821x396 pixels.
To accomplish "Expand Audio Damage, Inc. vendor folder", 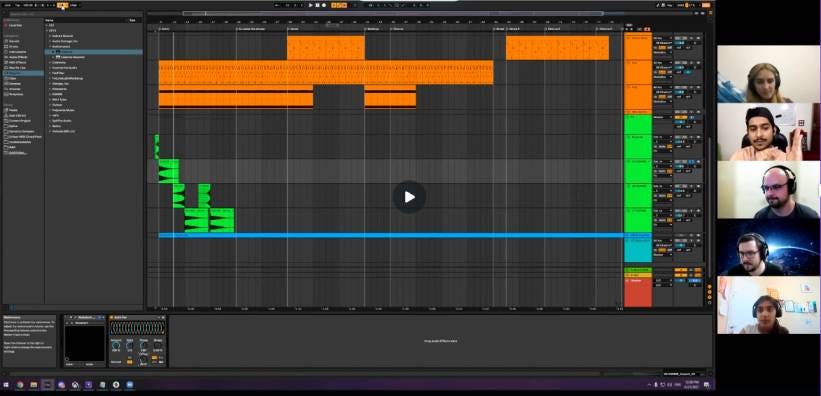I will 50,41.
